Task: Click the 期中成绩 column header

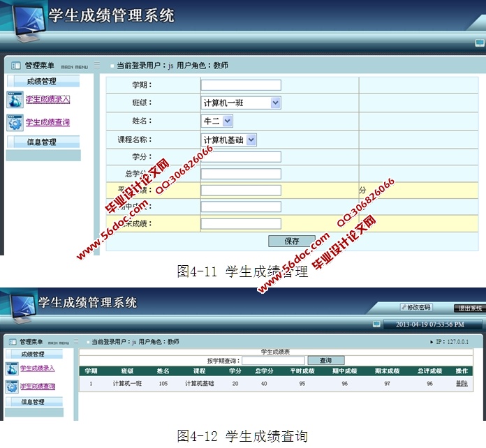Action: pos(345,371)
